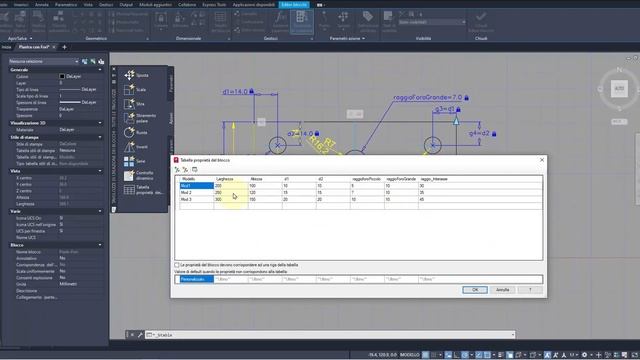Click the first toolbar icon in table dialog

click(x=177, y=169)
